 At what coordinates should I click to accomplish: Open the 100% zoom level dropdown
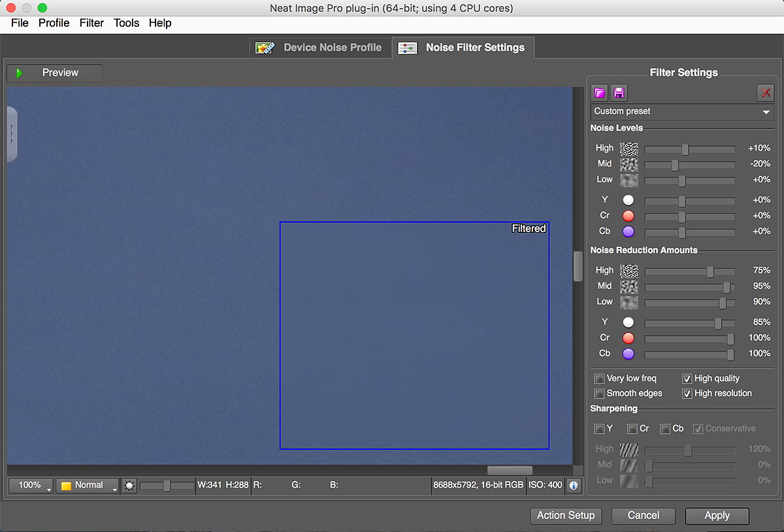(30, 486)
